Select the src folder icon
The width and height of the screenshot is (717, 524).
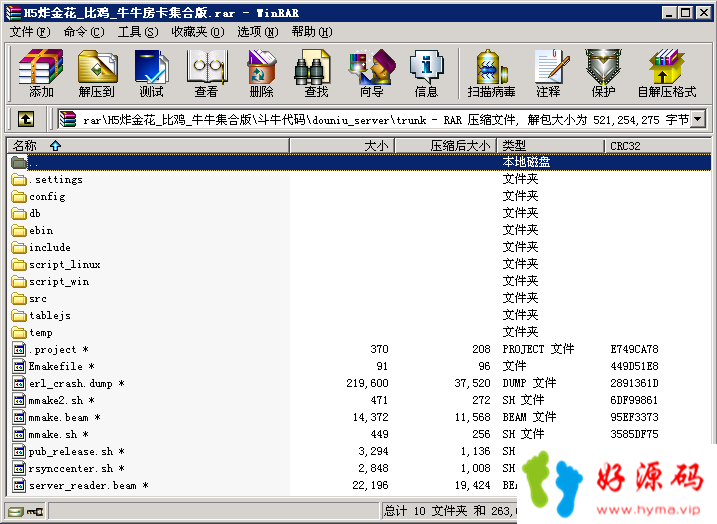19,299
